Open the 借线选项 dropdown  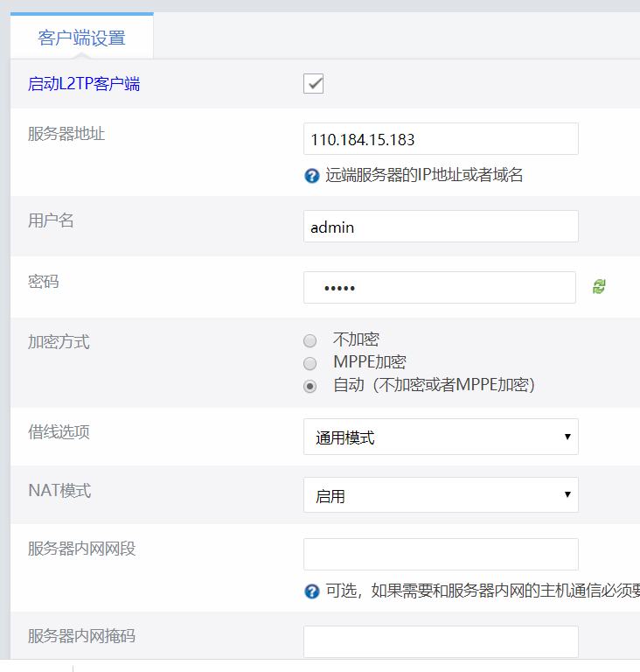coord(441,437)
